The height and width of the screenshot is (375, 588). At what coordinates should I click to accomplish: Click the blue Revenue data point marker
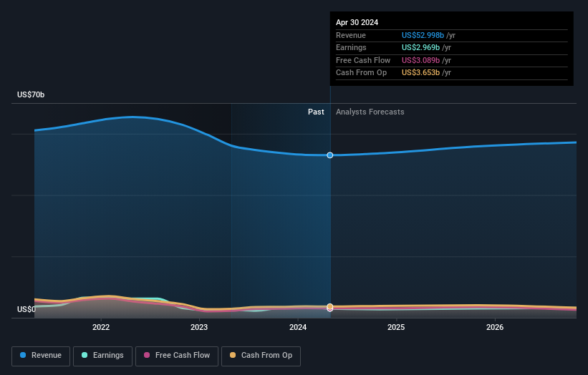[x=330, y=155]
